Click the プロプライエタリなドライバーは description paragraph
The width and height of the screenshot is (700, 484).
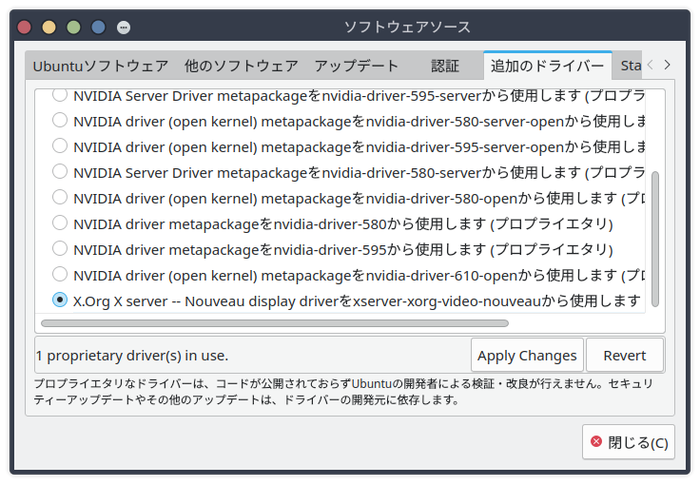tap(344, 392)
